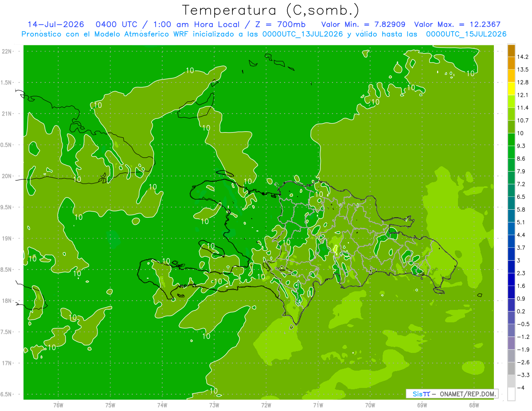Click the '11.4' color scale label

pyautogui.click(x=523, y=108)
